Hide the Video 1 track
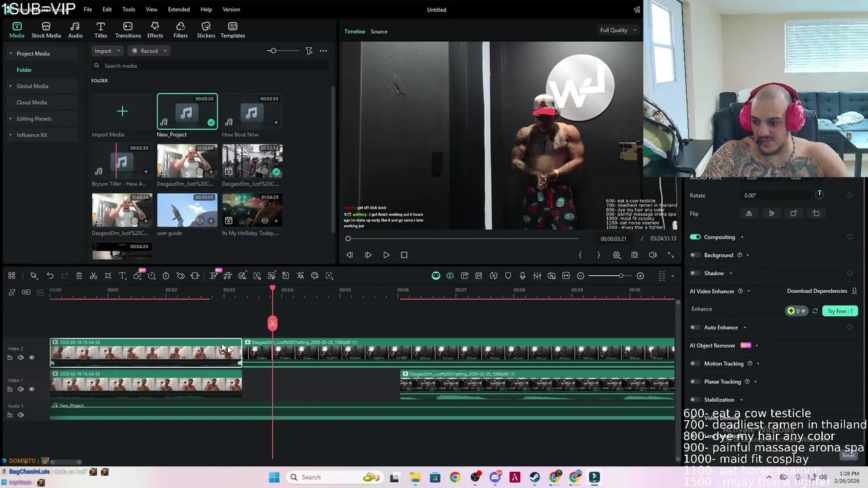Screen dimensions: 868x488 click(31, 389)
